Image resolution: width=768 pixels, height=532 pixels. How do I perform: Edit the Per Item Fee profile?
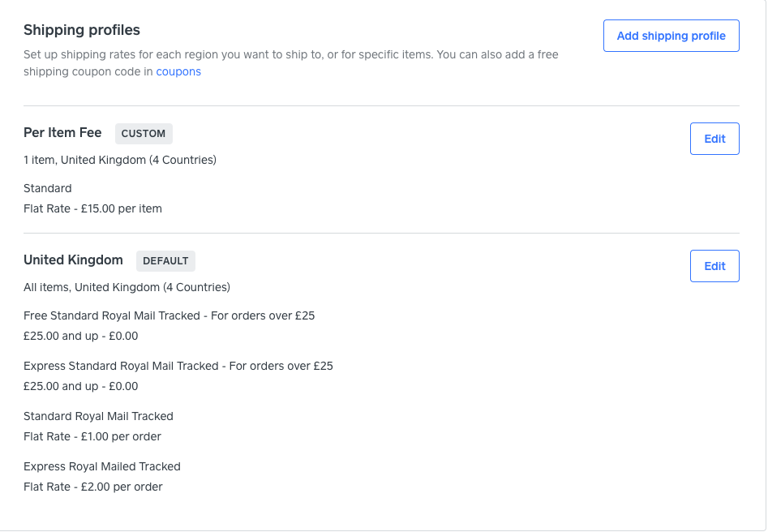pos(714,138)
